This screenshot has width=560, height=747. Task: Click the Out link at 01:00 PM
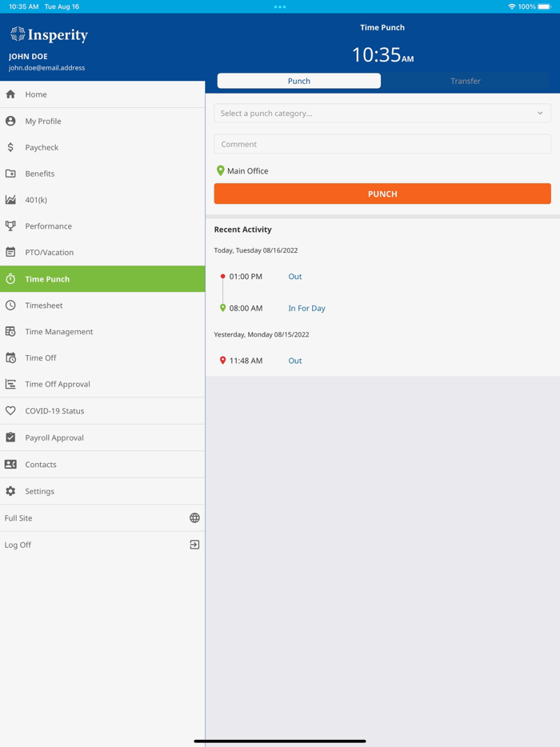pyautogui.click(x=295, y=276)
